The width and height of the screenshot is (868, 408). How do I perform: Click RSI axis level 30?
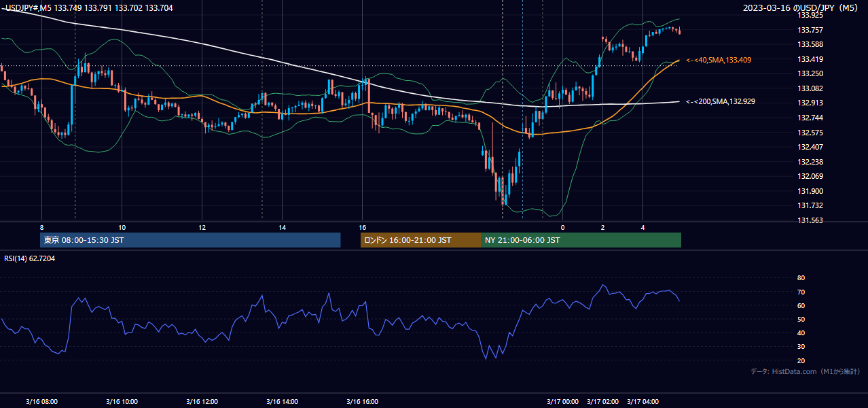[801, 347]
